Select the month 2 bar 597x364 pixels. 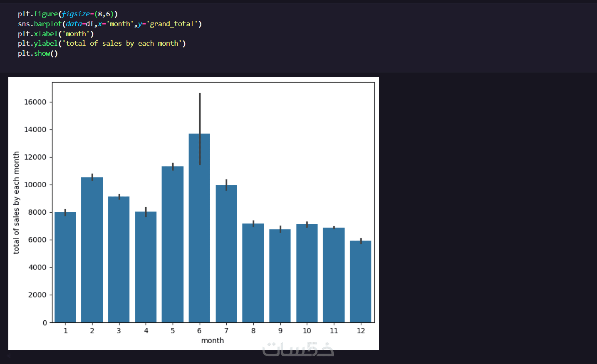click(x=92, y=250)
